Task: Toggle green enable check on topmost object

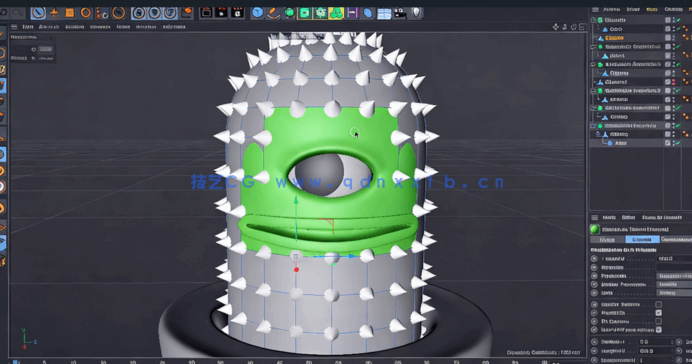Action: click(x=679, y=20)
